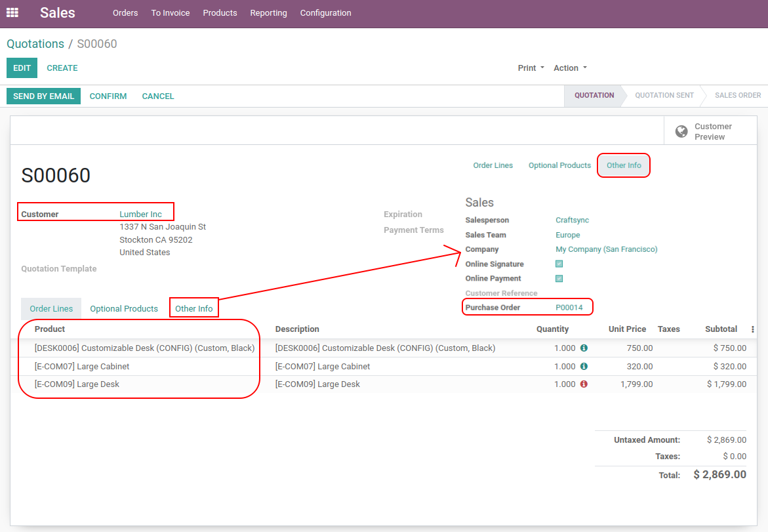Go back to Quotations breadcrumb
This screenshot has height=532, width=768.
point(35,44)
